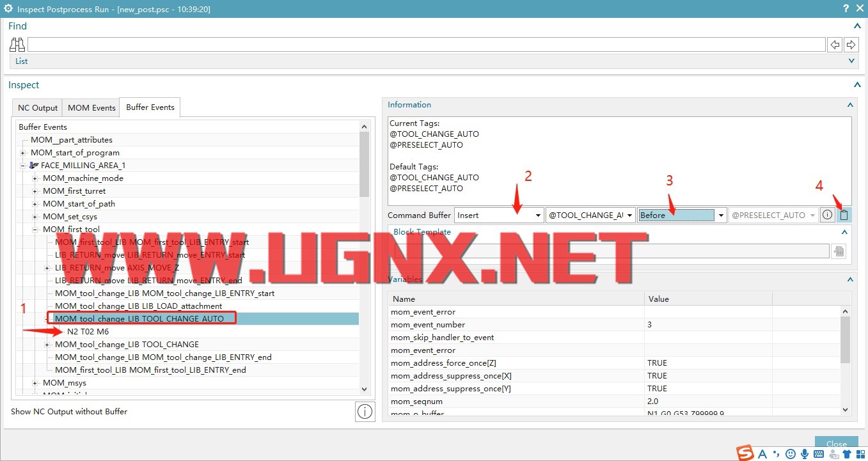Select mom_address_force_once[Z] variable row
This screenshot has width=868, height=461.
tap(613, 363)
